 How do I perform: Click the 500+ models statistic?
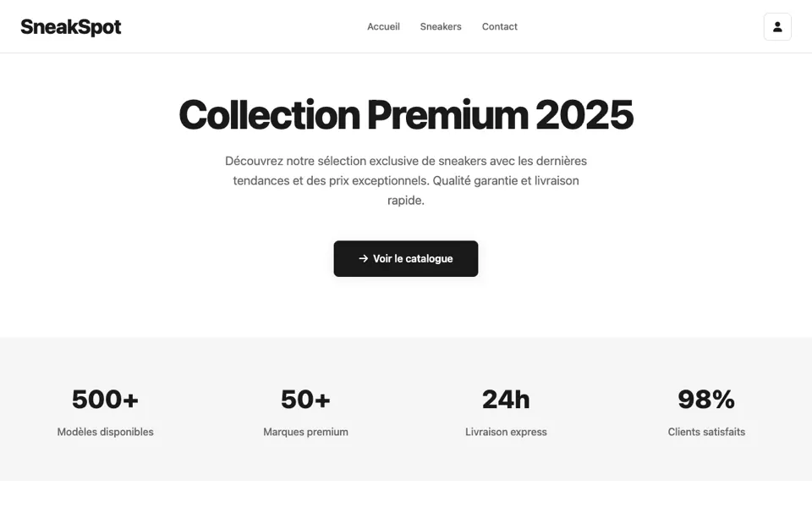[105, 400]
